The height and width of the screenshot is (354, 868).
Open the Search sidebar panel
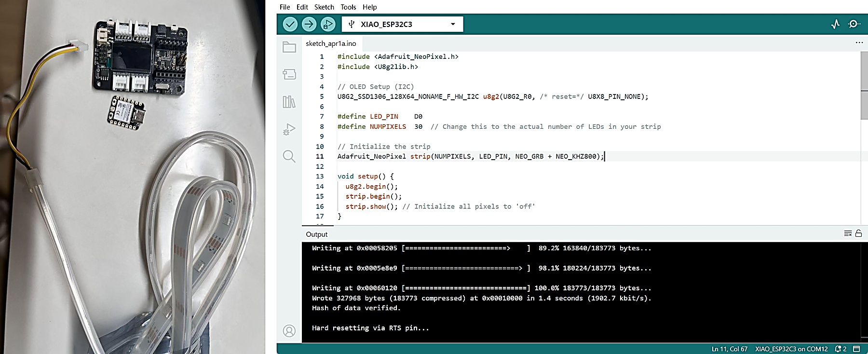(x=289, y=156)
